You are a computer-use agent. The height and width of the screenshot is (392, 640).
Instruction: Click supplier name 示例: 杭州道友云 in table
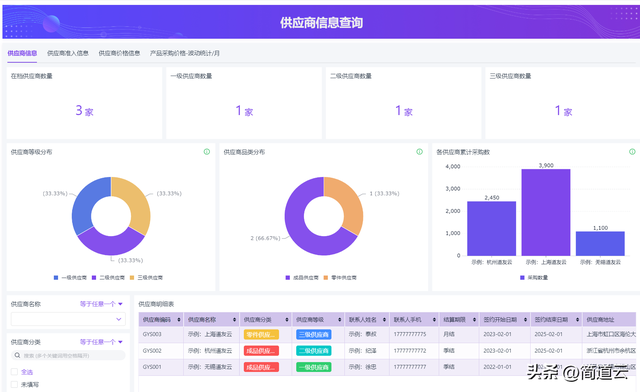210,351
